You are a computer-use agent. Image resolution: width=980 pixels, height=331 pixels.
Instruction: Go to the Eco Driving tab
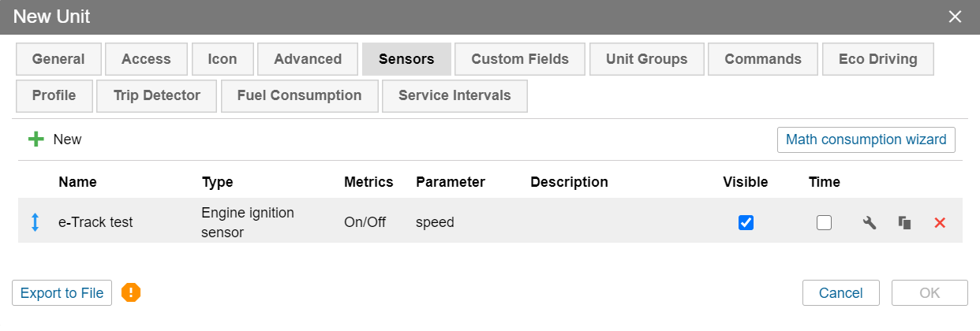(877, 59)
